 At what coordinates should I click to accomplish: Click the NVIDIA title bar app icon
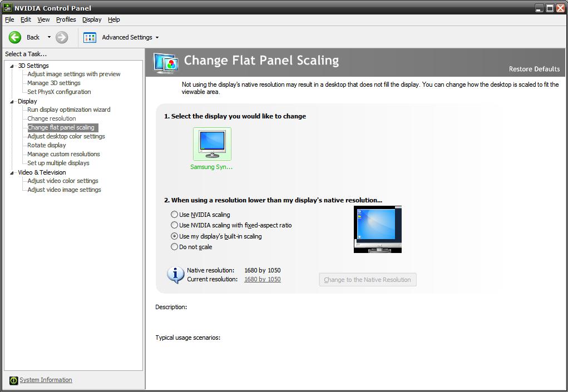point(7,8)
